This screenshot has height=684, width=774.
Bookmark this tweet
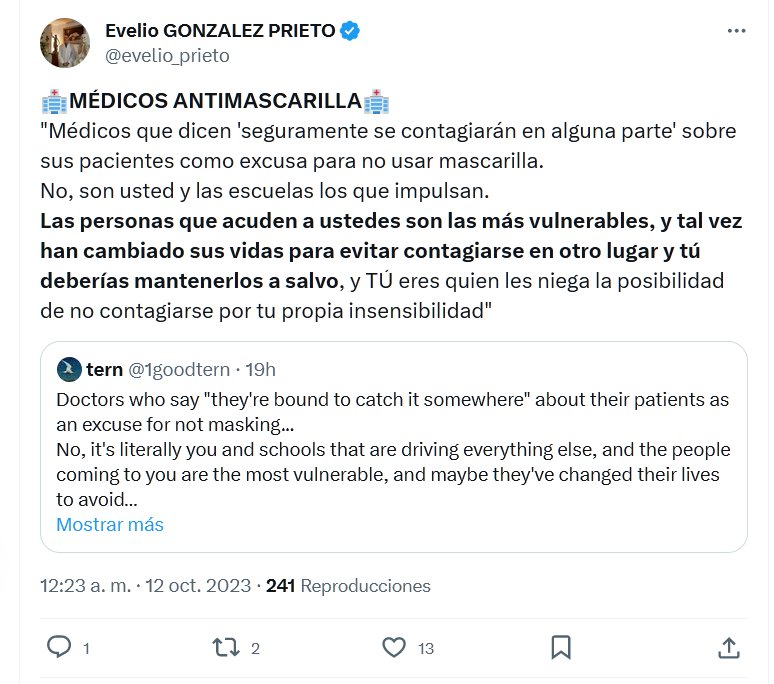pyautogui.click(x=561, y=647)
